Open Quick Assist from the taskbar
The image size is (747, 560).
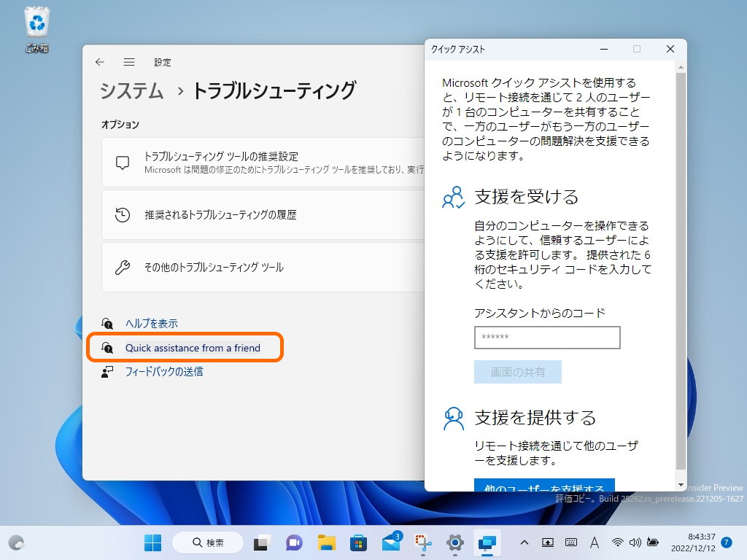coord(486,542)
